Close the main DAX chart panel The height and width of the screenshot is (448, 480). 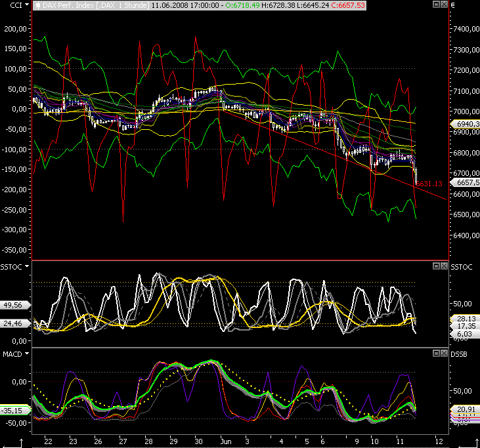point(444,5)
